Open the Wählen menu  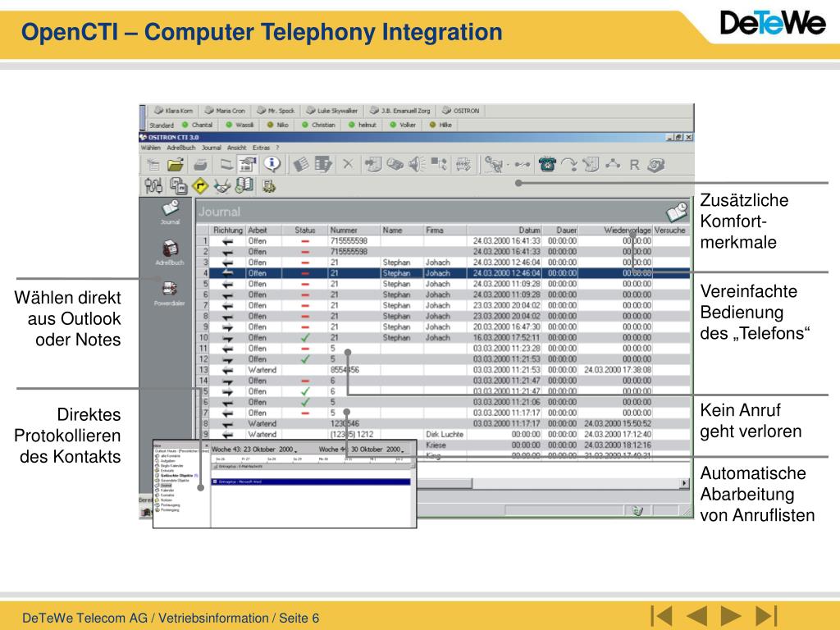pos(151,148)
